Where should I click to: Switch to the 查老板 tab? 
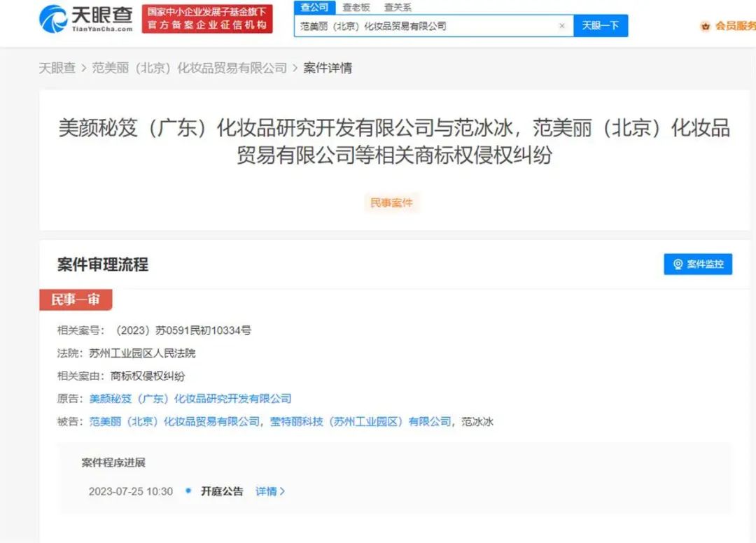pos(358,7)
